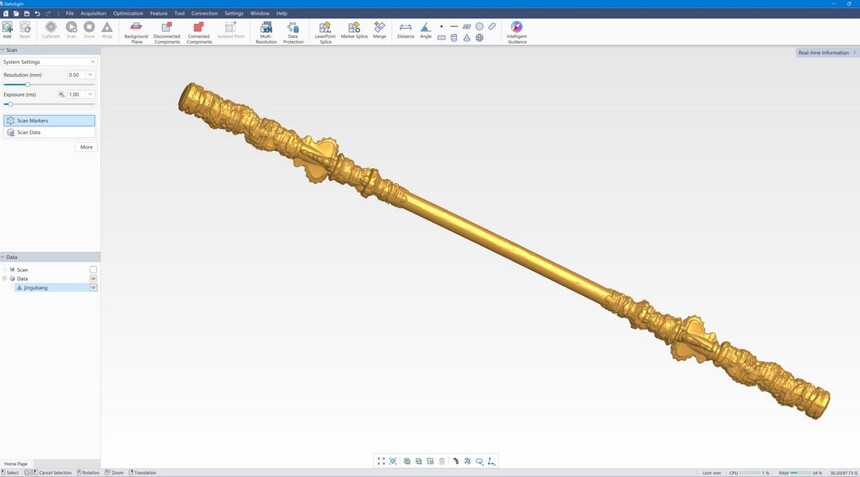Open the Tool menu
The width and height of the screenshot is (860, 477).
tap(179, 13)
